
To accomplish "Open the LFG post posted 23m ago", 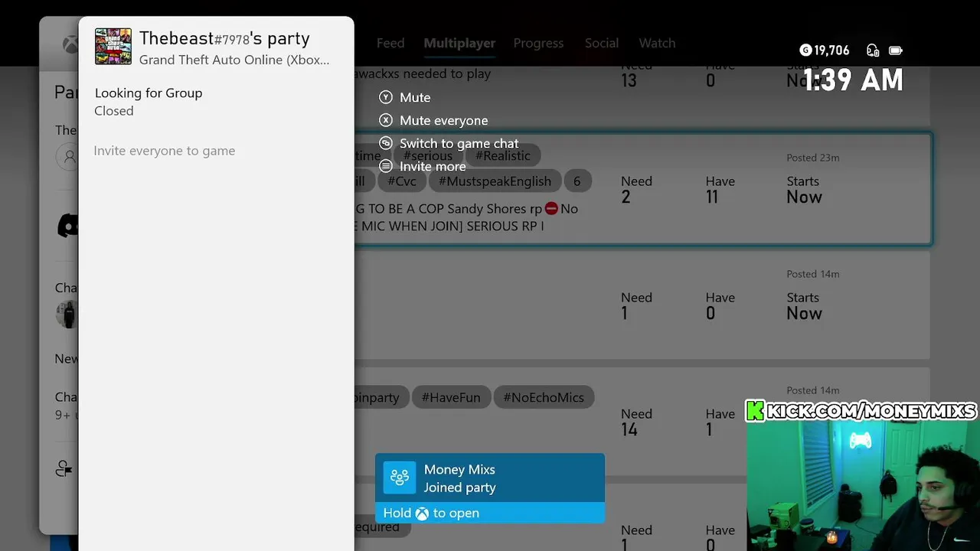I will click(643, 190).
